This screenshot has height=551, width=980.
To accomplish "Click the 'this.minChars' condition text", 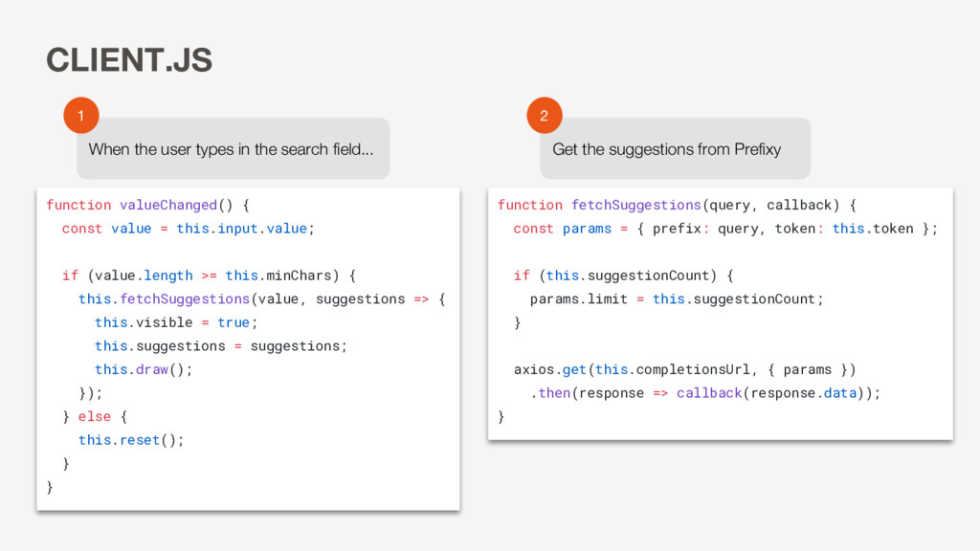I will pyautogui.click(x=278, y=275).
